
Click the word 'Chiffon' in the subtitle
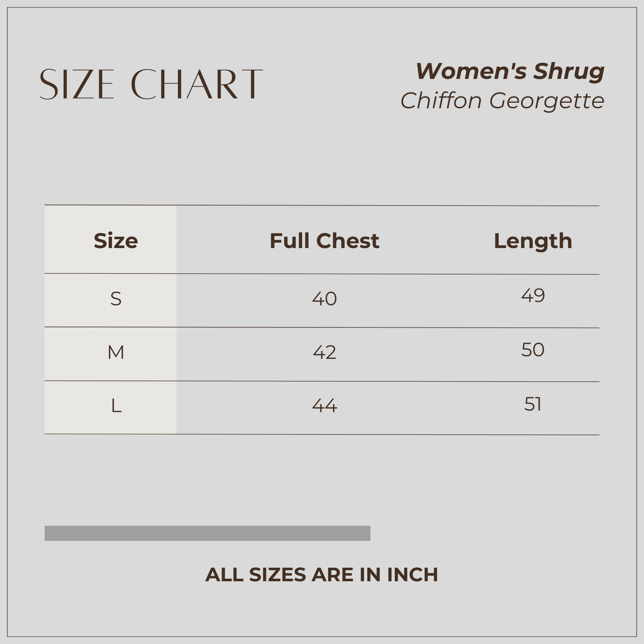(x=441, y=101)
